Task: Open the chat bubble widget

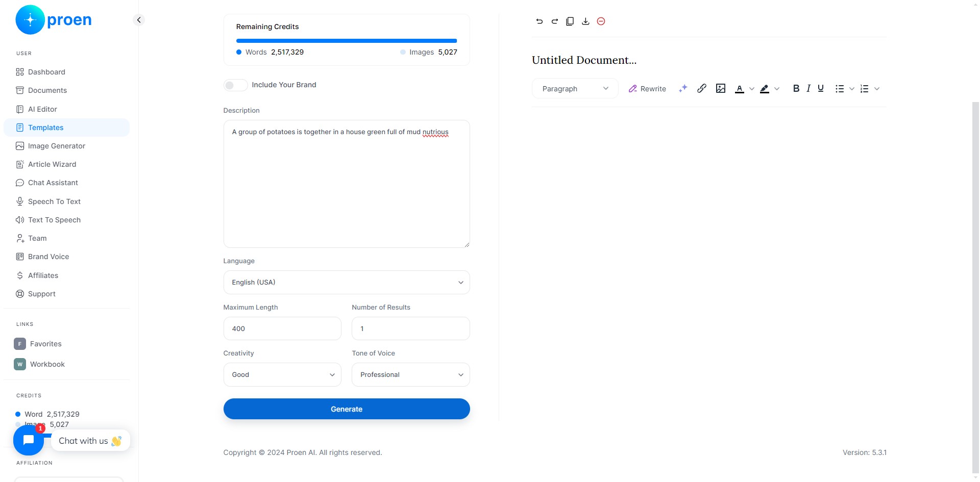Action: (x=29, y=440)
